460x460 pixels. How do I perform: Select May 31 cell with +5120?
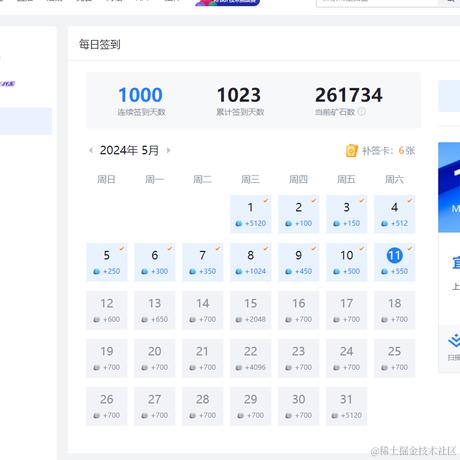[x=347, y=406]
